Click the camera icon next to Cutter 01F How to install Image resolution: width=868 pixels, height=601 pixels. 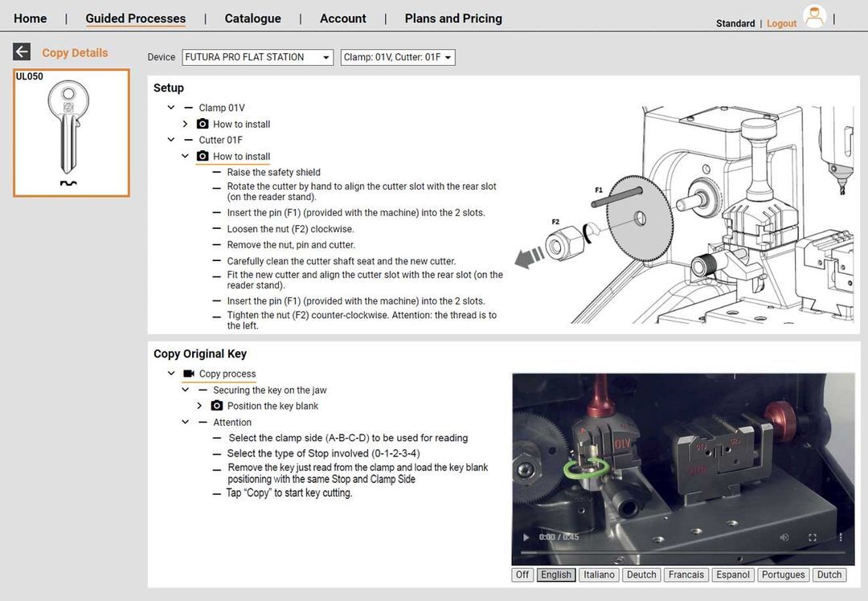[x=203, y=156]
